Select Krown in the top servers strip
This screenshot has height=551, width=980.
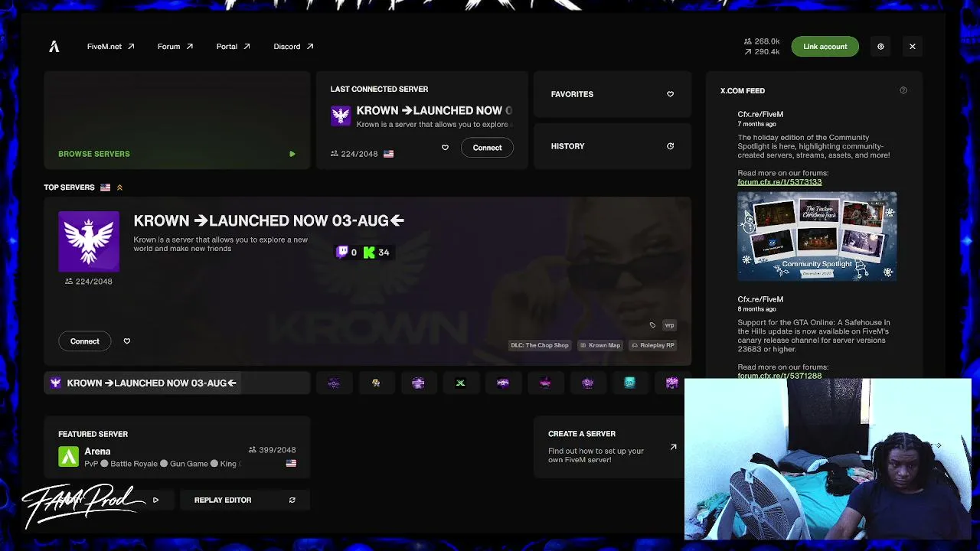(x=177, y=383)
